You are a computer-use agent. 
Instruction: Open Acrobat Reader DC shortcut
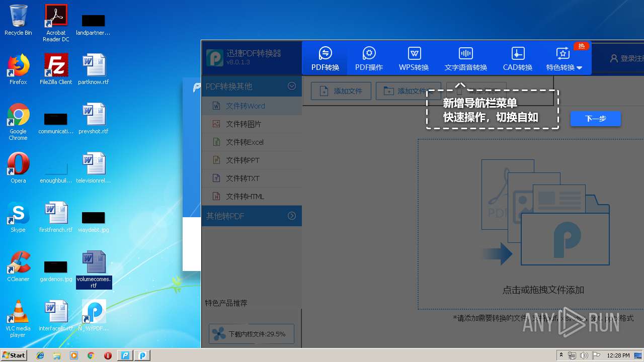tap(56, 23)
